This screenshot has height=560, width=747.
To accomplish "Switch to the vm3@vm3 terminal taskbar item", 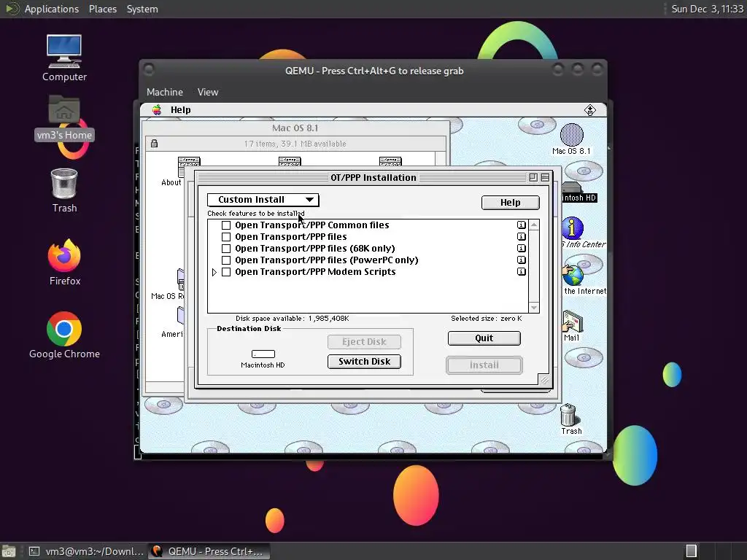I will pyautogui.click(x=86, y=551).
